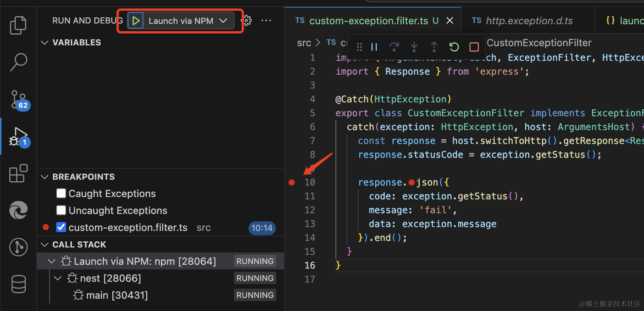Restart the debug session
Viewport: 644px width, 311px height.
pos(454,47)
